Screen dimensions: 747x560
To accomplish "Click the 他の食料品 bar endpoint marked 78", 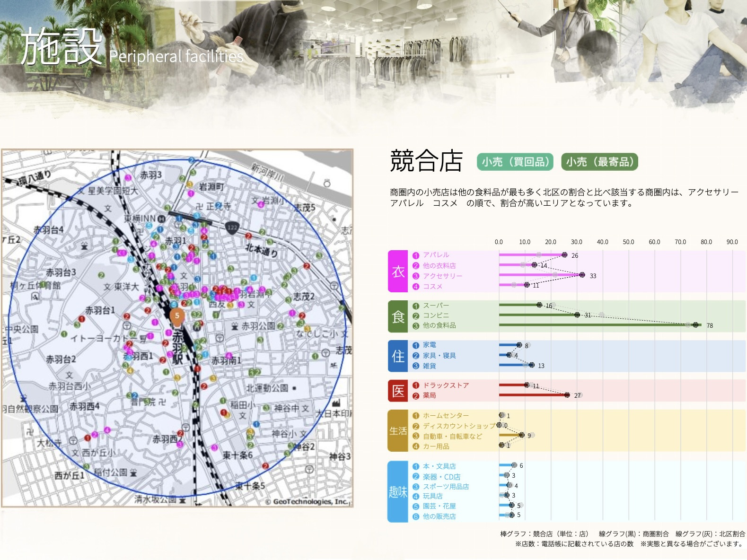I will [695, 325].
